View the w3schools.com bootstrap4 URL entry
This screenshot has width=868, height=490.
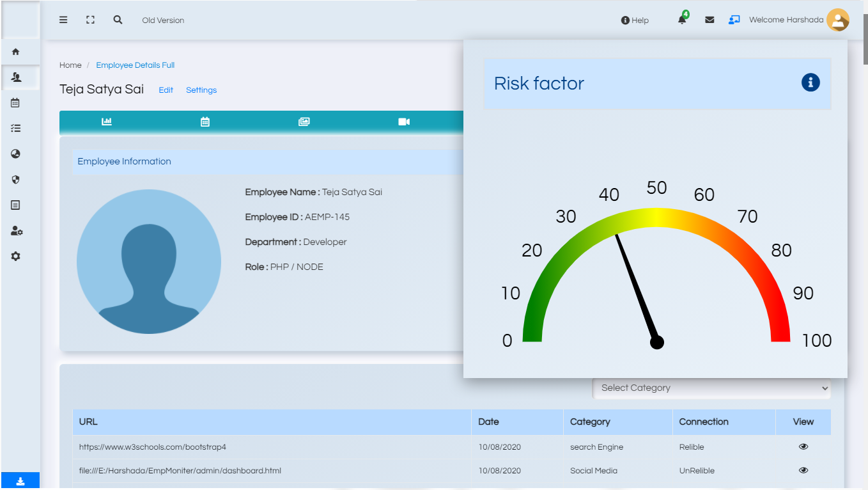(x=803, y=447)
